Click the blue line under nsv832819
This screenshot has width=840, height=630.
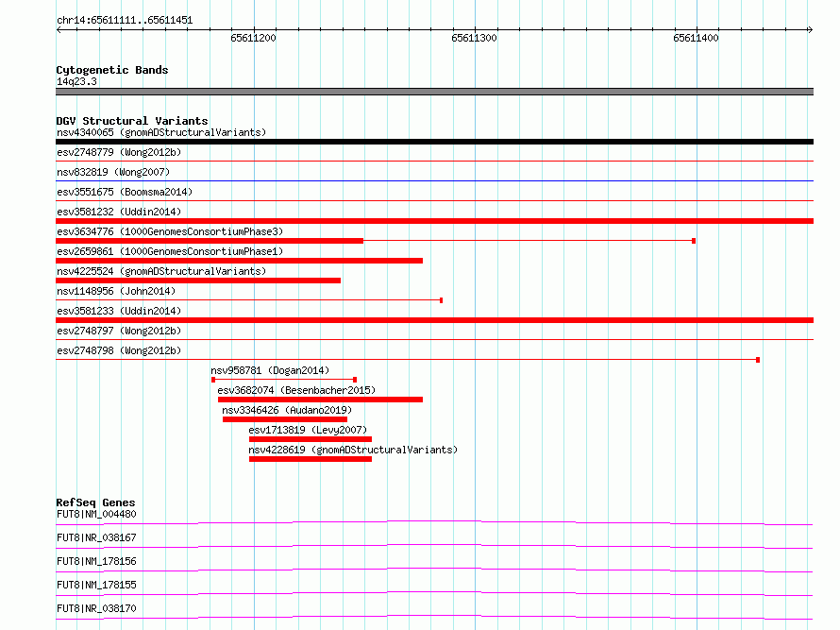(434, 181)
